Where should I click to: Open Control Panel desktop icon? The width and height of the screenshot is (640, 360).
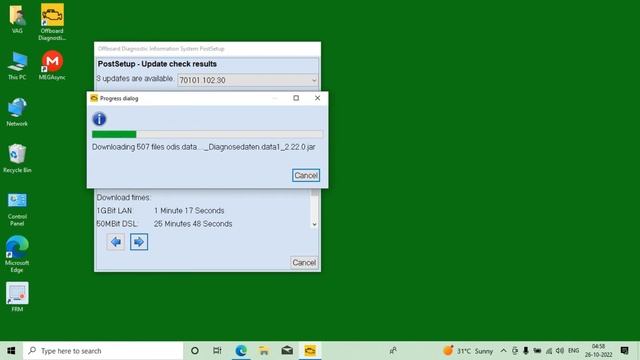(17, 209)
